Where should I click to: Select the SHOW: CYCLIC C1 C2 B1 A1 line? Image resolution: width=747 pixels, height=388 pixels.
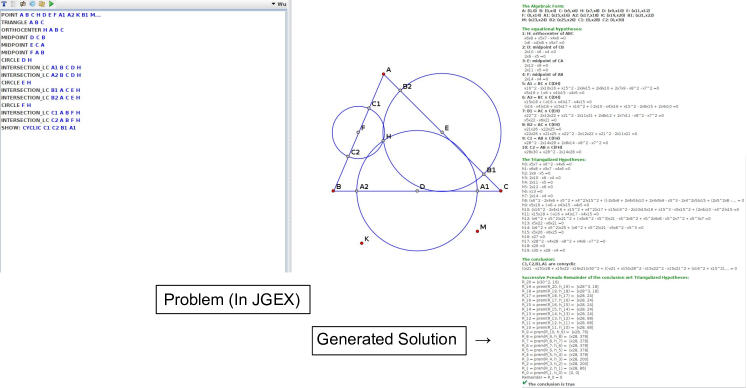39,128
